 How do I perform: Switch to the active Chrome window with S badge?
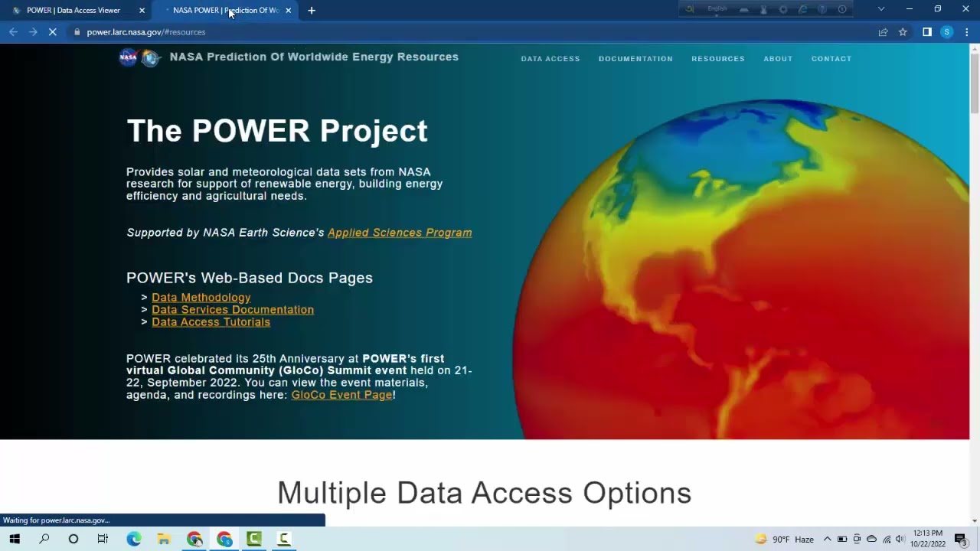(224, 539)
